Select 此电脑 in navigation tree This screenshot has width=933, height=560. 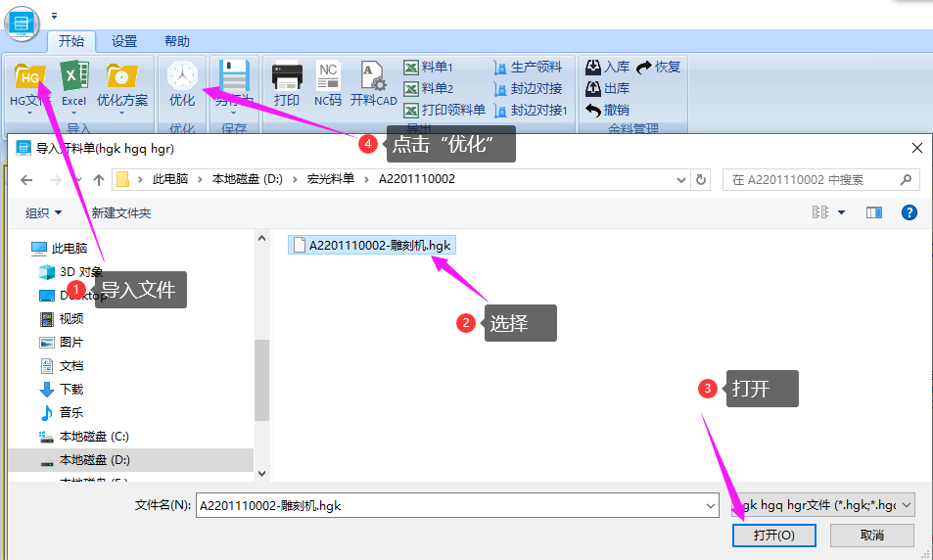point(60,248)
